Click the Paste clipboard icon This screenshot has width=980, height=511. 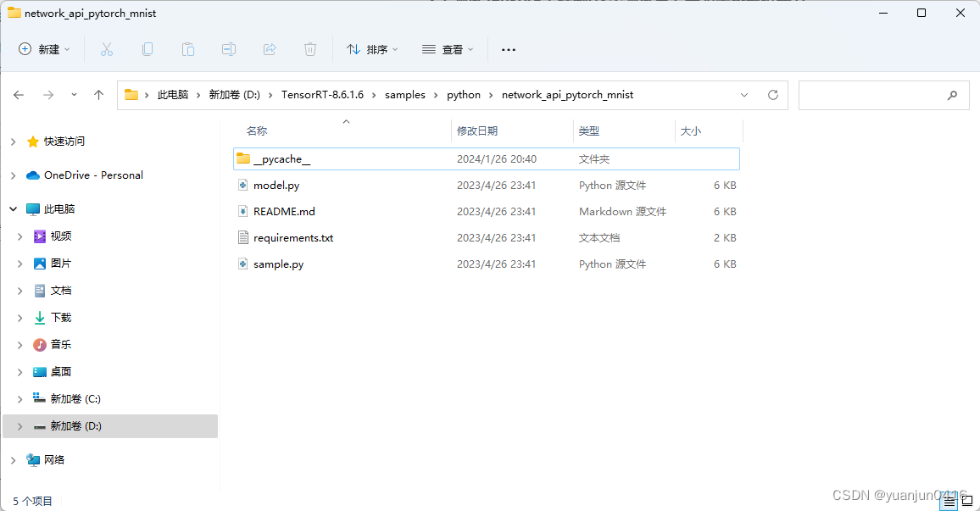pos(188,49)
